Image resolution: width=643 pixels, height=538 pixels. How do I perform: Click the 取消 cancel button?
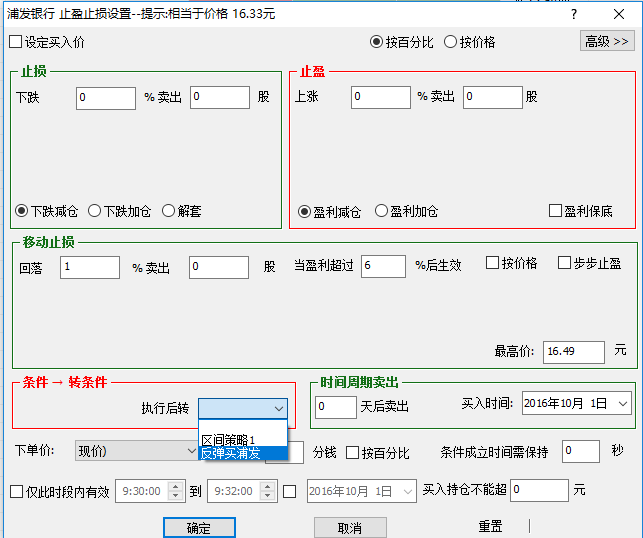(350, 527)
